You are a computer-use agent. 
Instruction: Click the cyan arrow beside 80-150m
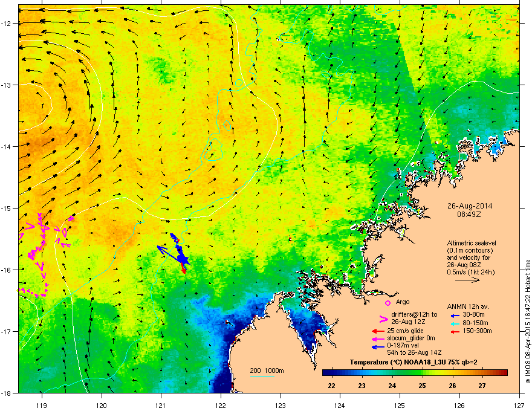[x=455, y=323]
